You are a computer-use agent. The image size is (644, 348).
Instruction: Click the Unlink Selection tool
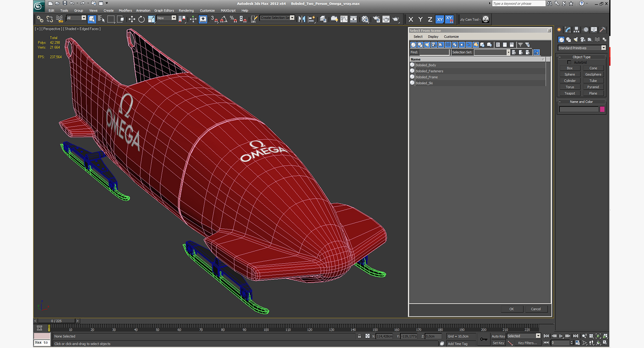[50, 19]
